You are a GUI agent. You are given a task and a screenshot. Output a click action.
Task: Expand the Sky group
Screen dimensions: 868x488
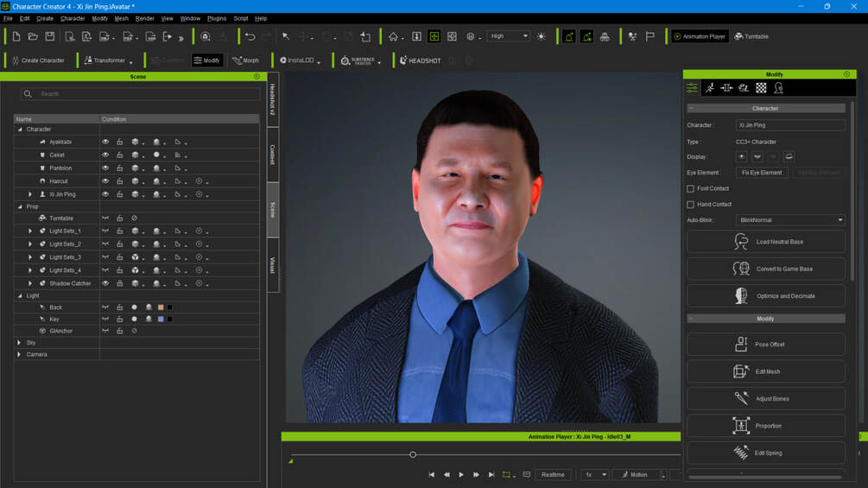(19, 343)
